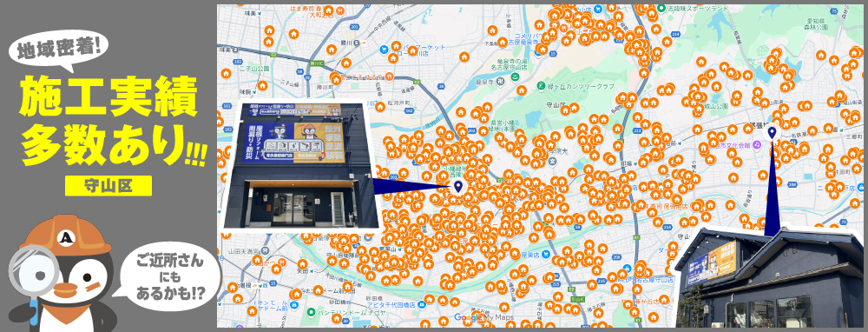
Task: Click the dark blue pin above 市文化会館
Action: tap(771, 133)
